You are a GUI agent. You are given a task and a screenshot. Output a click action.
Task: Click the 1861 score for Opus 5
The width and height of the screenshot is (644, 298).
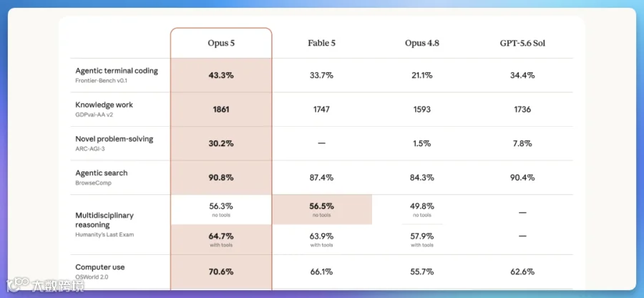tap(221, 110)
